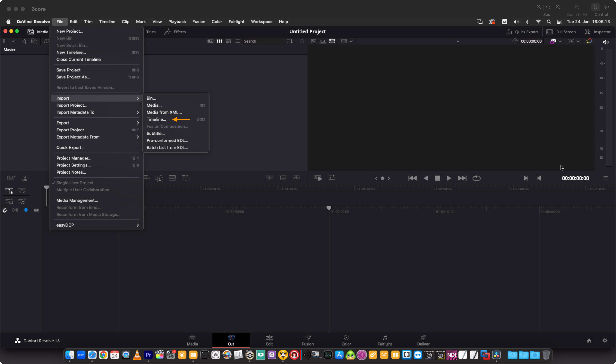The image size is (616, 364).
Task: Click the split clip scissors icon
Action: click(x=25, y=178)
